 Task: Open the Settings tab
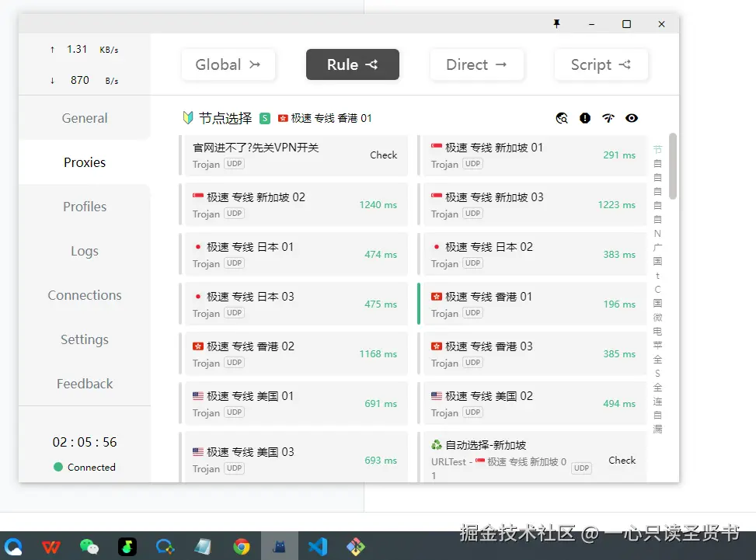click(x=85, y=339)
